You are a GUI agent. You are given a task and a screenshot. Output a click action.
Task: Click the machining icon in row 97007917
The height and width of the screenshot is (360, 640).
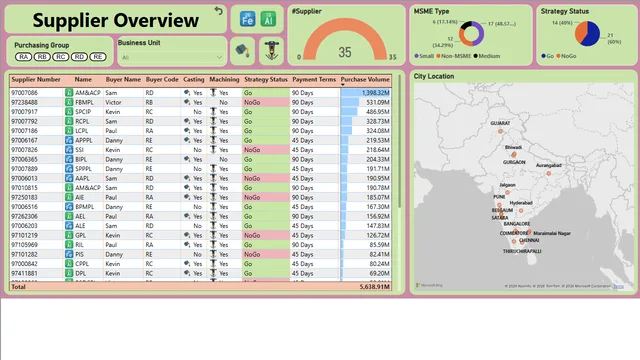[x=213, y=111]
